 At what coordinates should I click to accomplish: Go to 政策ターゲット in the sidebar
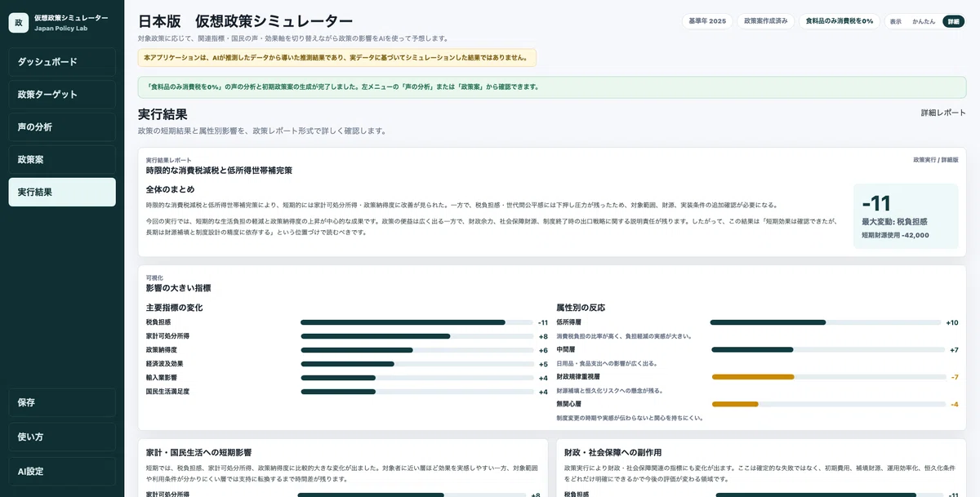pyautogui.click(x=62, y=95)
